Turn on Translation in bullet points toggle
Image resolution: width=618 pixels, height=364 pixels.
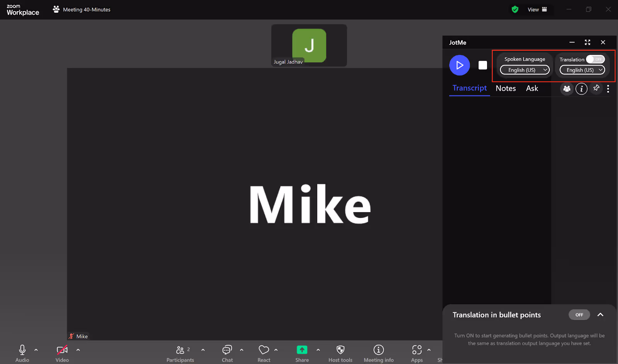tap(579, 315)
